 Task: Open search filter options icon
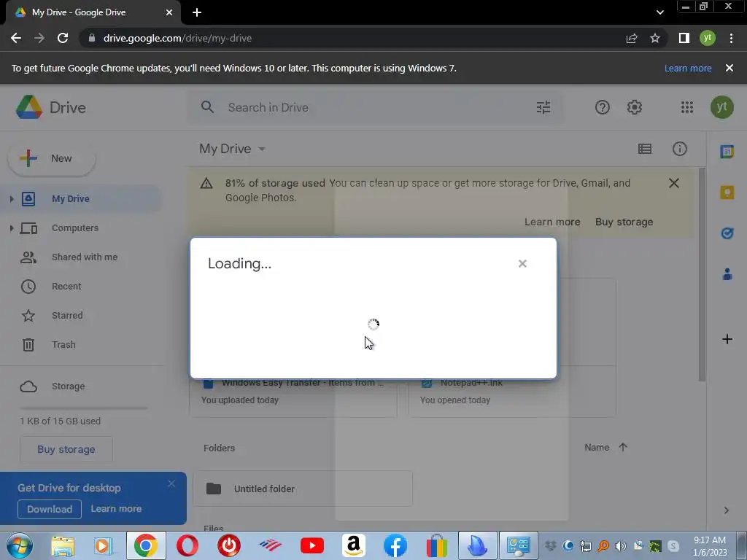pos(543,107)
